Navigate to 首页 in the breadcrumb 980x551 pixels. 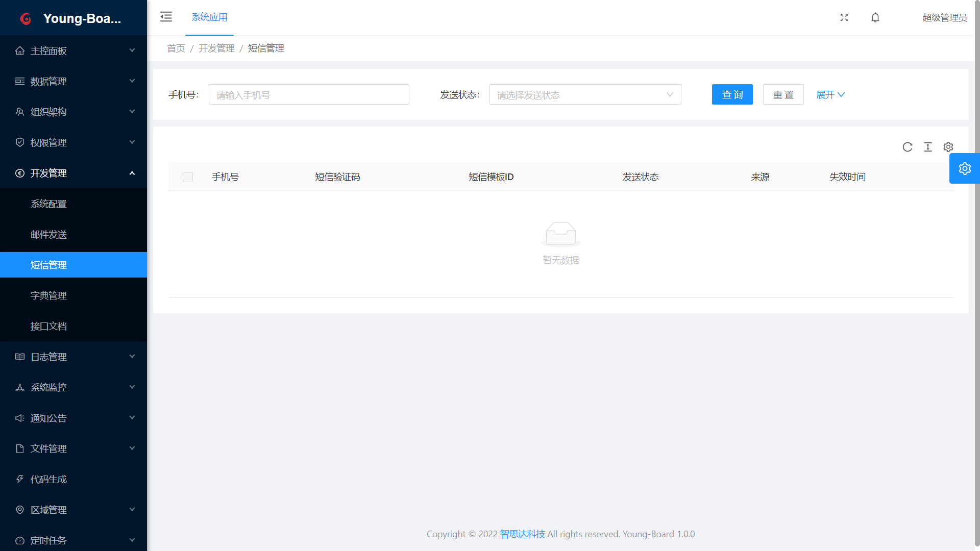(176, 48)
